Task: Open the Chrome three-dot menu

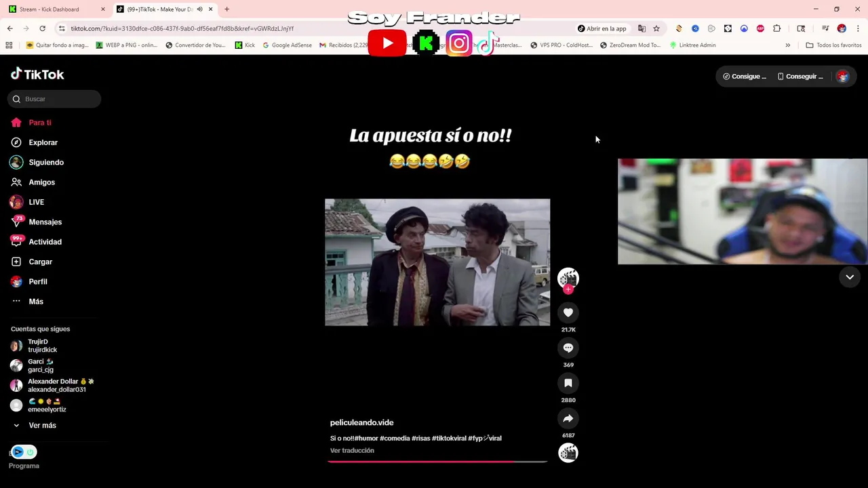Action: 858,28
